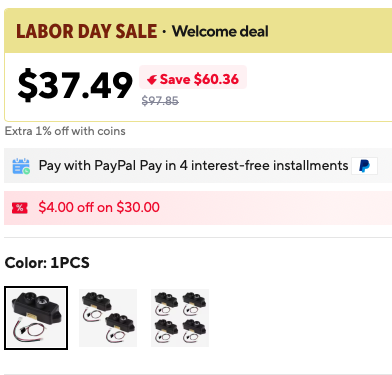
Task: Click the crossed-out $97.85 original price
Action: (x=160, y=100)
